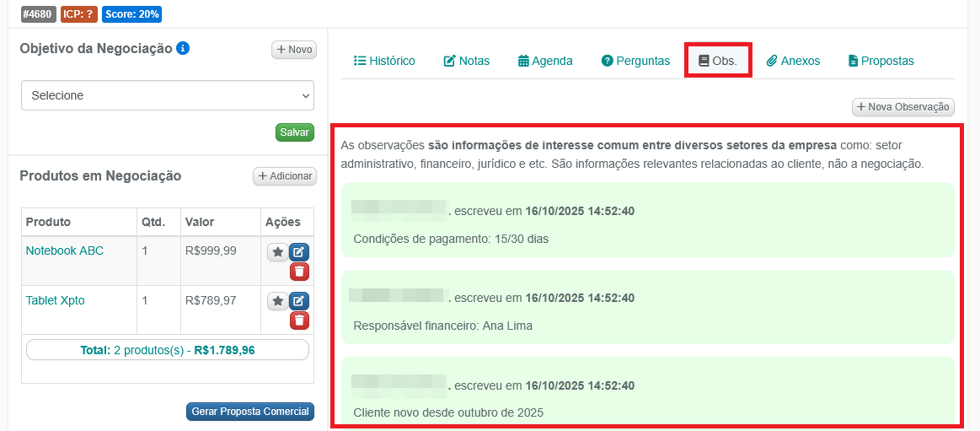Open the Propostas tab
980x431 pixels.
pos(881,61)
